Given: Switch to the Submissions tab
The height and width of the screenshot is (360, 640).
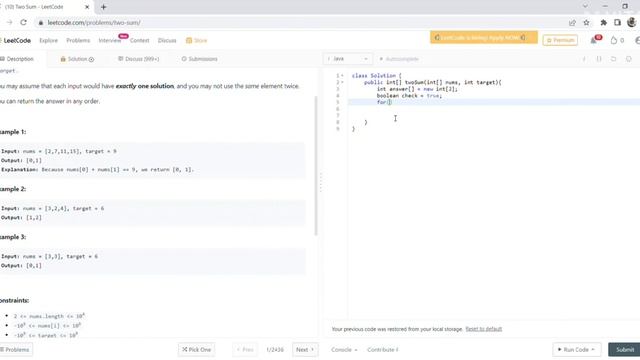Looking at the screenshot, I should (x=200, y=59).
